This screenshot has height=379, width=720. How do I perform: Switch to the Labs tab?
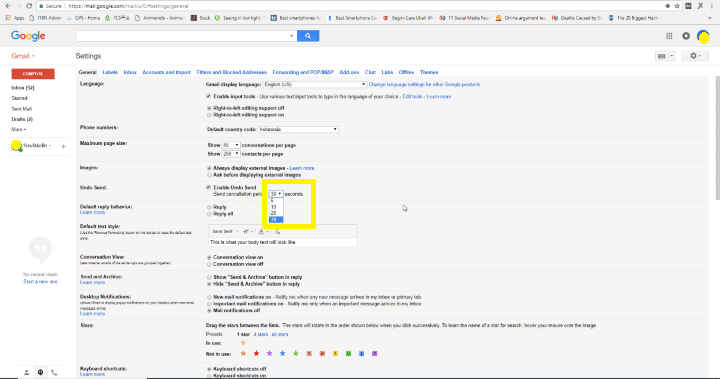click(387, 72)
